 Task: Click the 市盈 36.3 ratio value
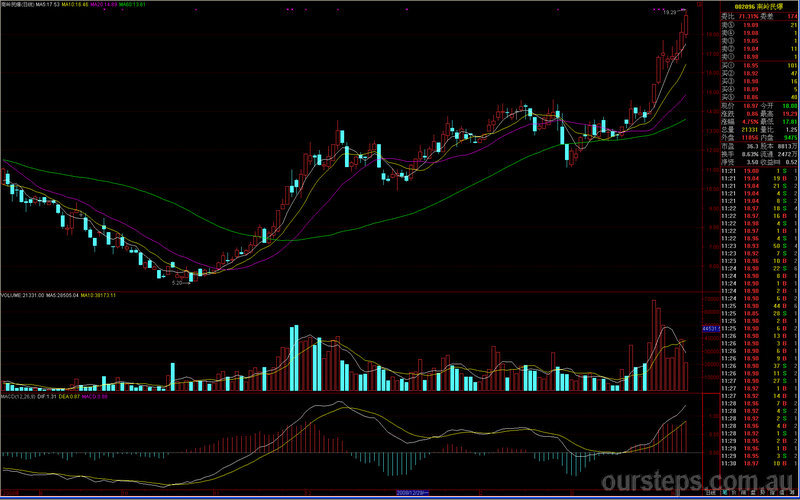752,146
